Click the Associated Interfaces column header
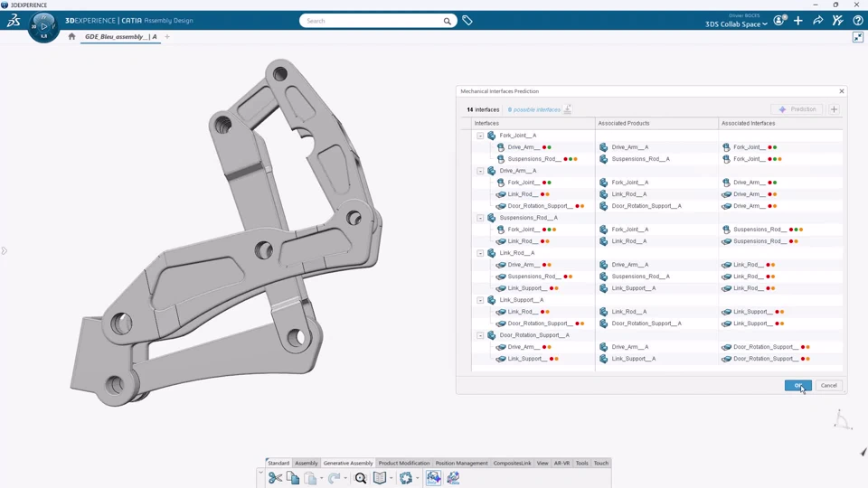 tap(780, 124)
